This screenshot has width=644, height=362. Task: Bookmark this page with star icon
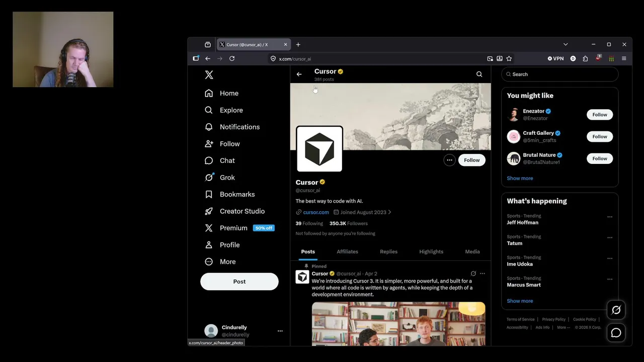click(509, 59)
